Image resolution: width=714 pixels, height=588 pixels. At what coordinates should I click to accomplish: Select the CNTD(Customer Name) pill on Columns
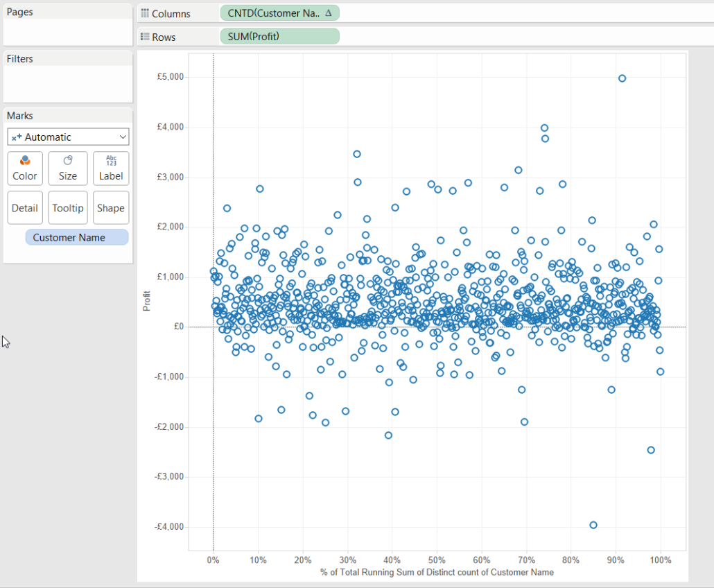tap(279, 13)
